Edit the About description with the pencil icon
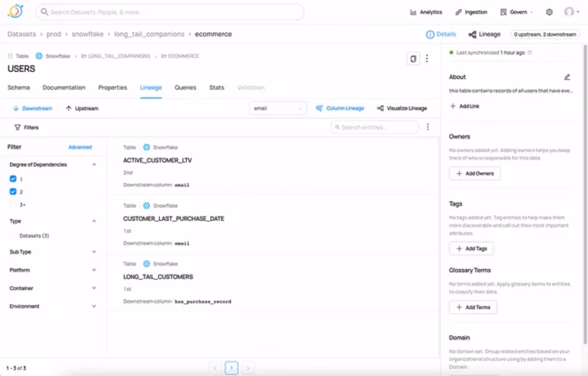 pyautogui.click(x=567, y=76)
